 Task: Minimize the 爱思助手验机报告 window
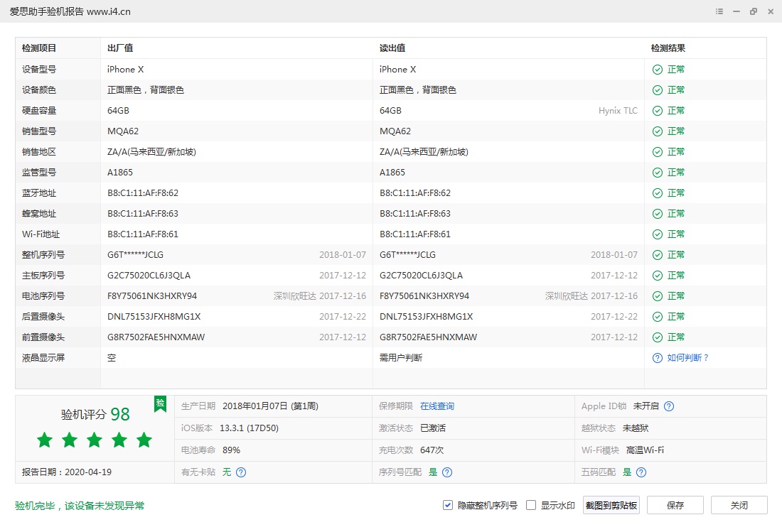(x=736, y=11)
